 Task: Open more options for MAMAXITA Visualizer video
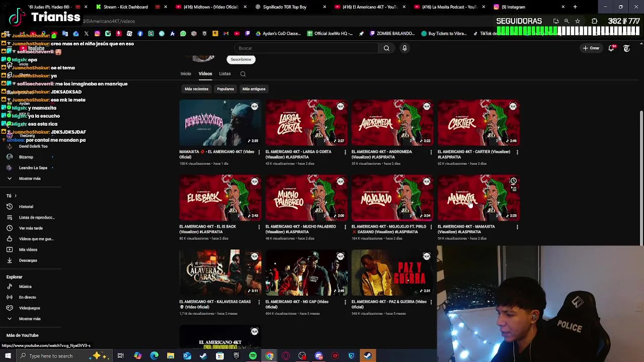(x=517, y=227)
